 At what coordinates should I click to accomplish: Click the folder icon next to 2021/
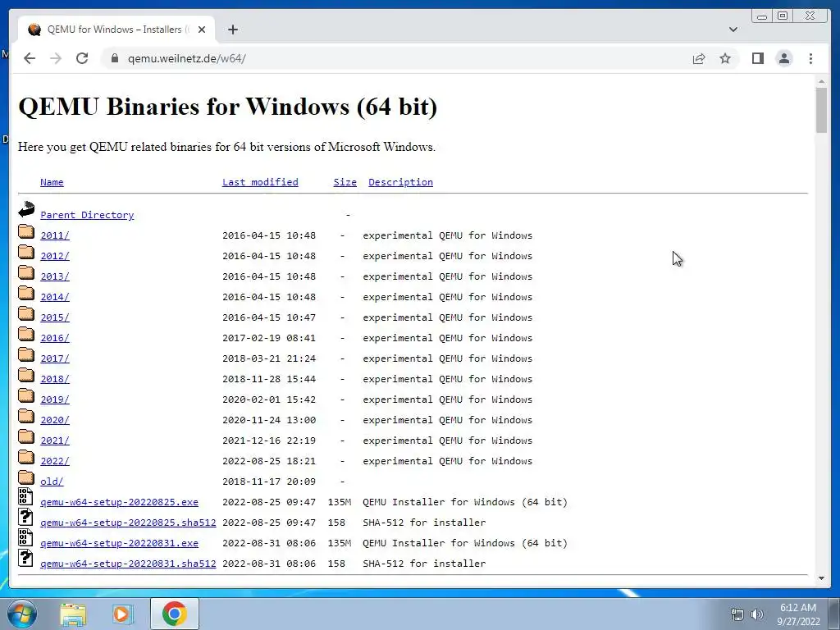click(x=25, y=437)
